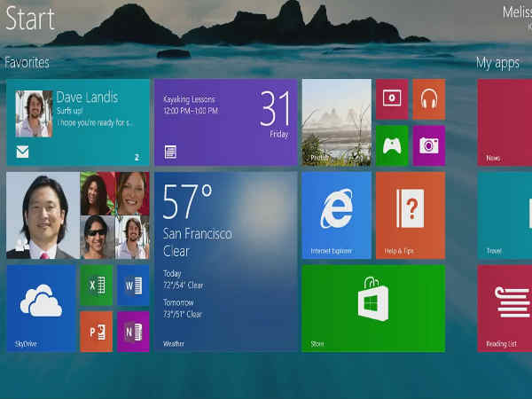Open the green Xbox Games controller tile
Viewport: 532px width, 399px height.
click(x=391, y=145)
